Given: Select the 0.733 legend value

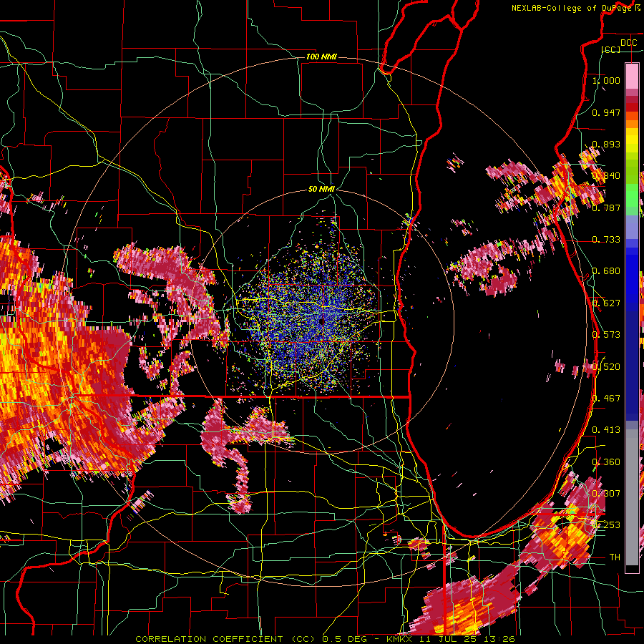Looking at the screenshot, I should point(606,240).
